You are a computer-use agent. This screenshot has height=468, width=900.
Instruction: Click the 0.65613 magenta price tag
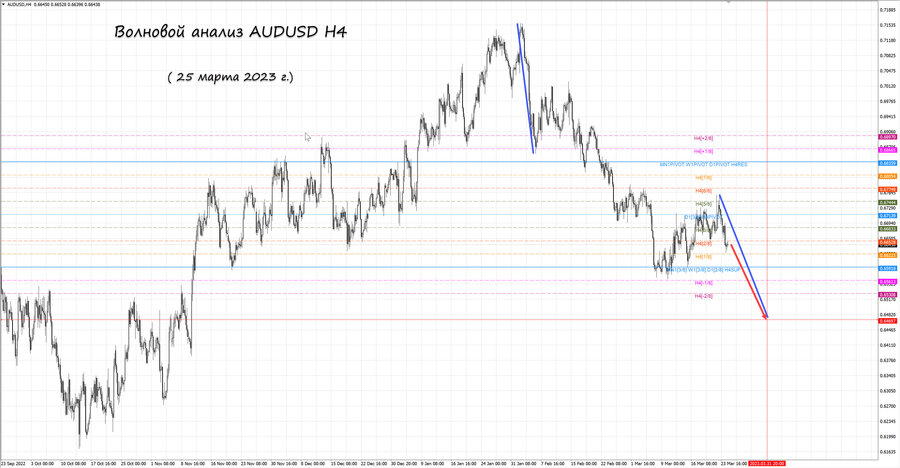888,281
